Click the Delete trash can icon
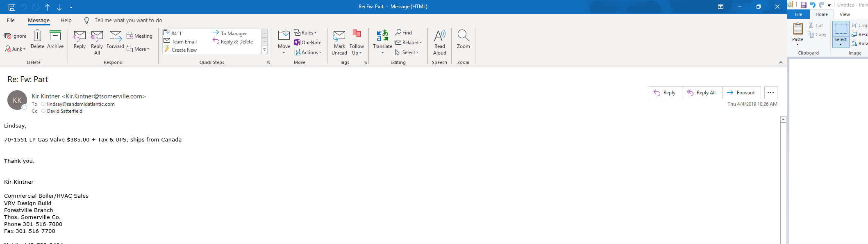This screenshot has width=868, height=244. (x=37, y=36)
